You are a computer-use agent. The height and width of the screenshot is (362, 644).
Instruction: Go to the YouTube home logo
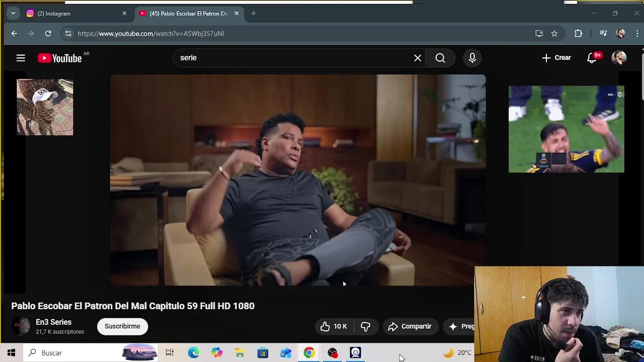pos(60,58)
